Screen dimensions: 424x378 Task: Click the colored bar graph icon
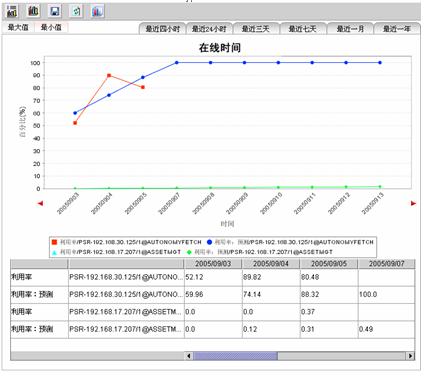point(97,11)
